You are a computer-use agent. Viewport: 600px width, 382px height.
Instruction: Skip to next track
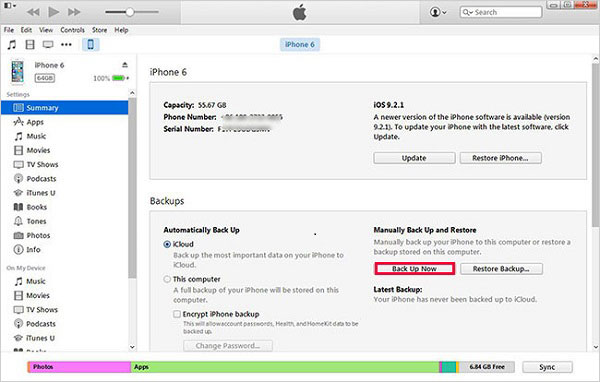coord(74,12)
